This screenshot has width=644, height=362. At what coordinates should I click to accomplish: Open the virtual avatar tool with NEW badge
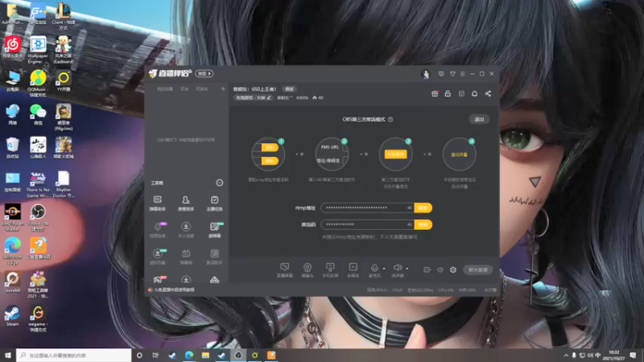[x=158, y=257]
